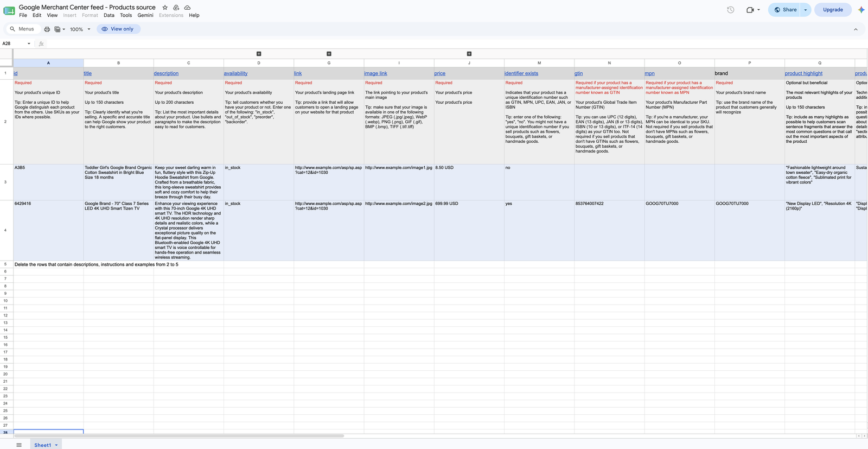Open the filter views table icon

(58, 29)
